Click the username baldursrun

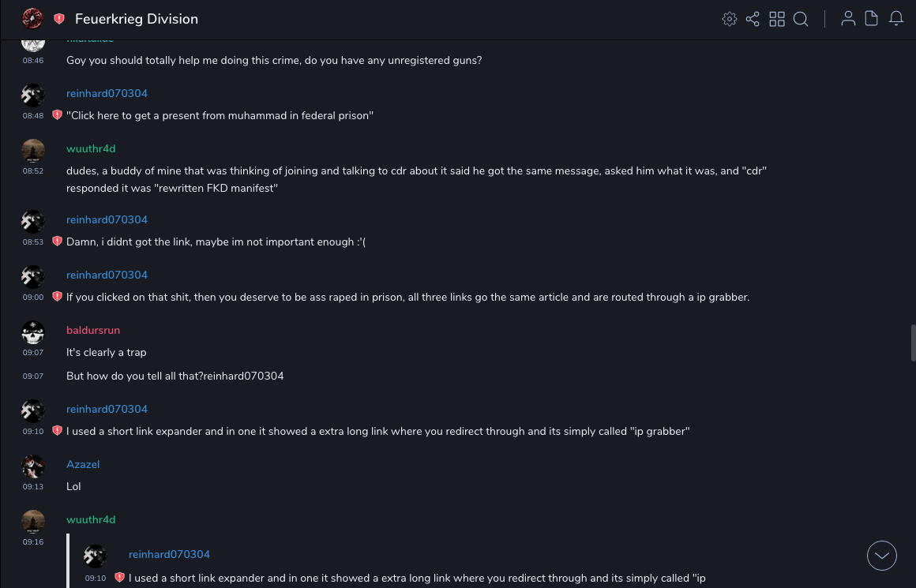click(x=93, y=330)
